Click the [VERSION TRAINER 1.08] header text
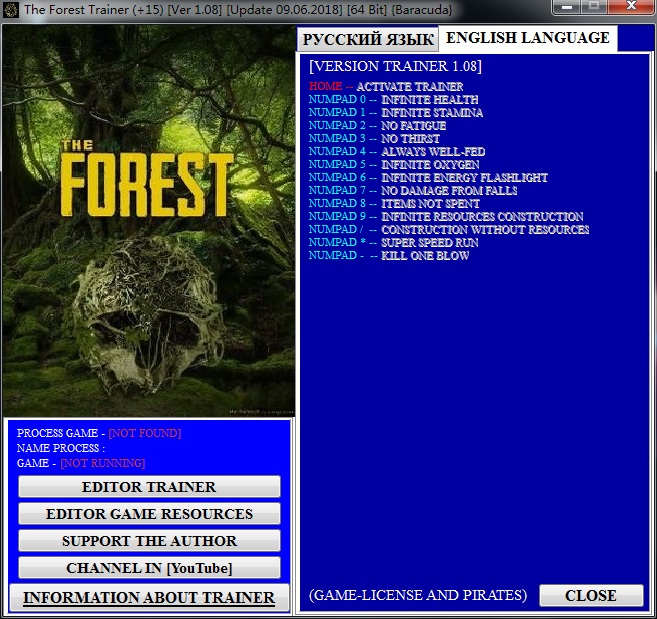Image resolution: width=657 pixels, height=619 pixels. click(395, 66)
